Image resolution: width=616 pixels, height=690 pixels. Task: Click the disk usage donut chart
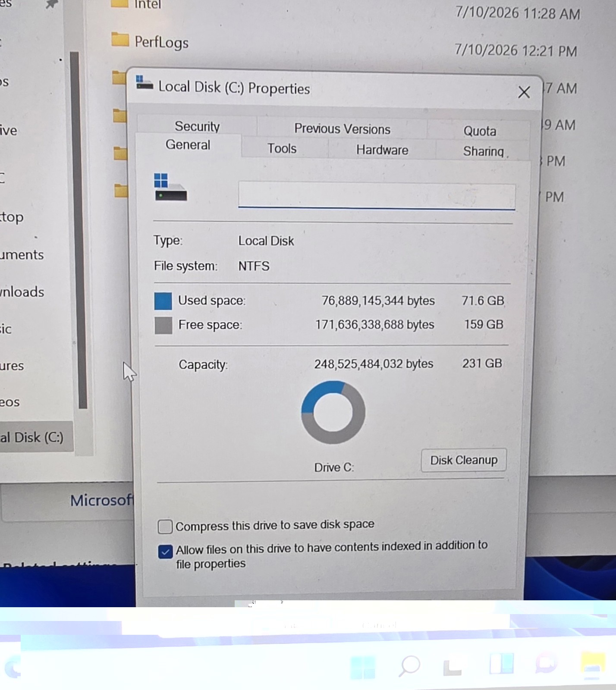[x=333, y=412]
